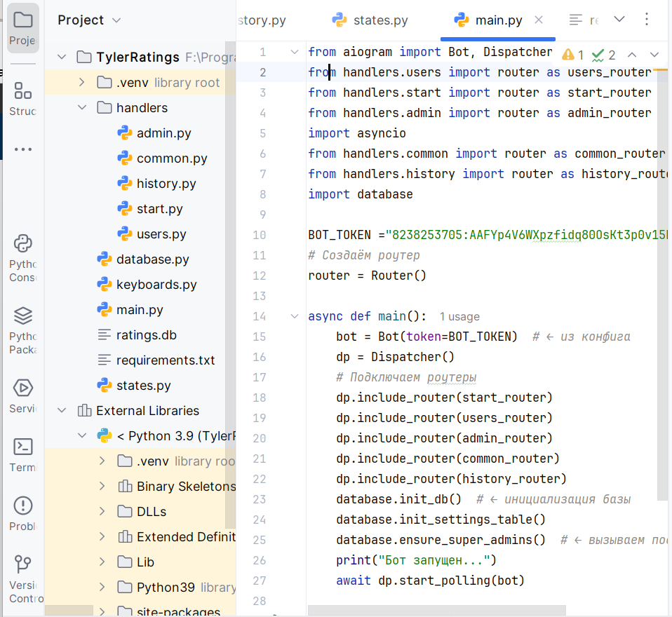Expand the top .venv library root folder
This screenshot has width=672, height=617.
(82, 82)
